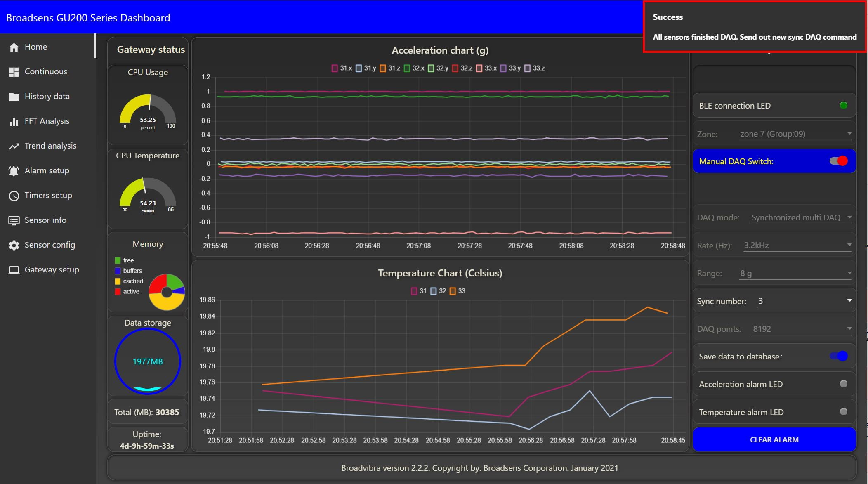The width and height of the screenshot is (868, 484).
Task: Click the Sensor config gear icon
Action: coord(14,245)
